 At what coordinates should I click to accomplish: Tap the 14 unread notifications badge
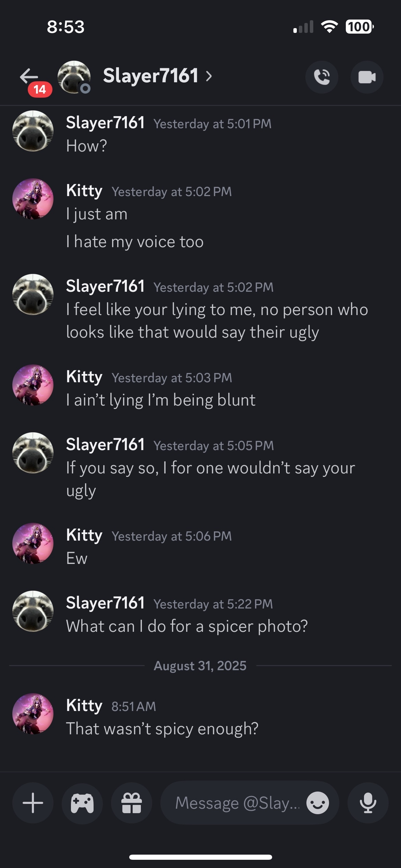[40, 89]
